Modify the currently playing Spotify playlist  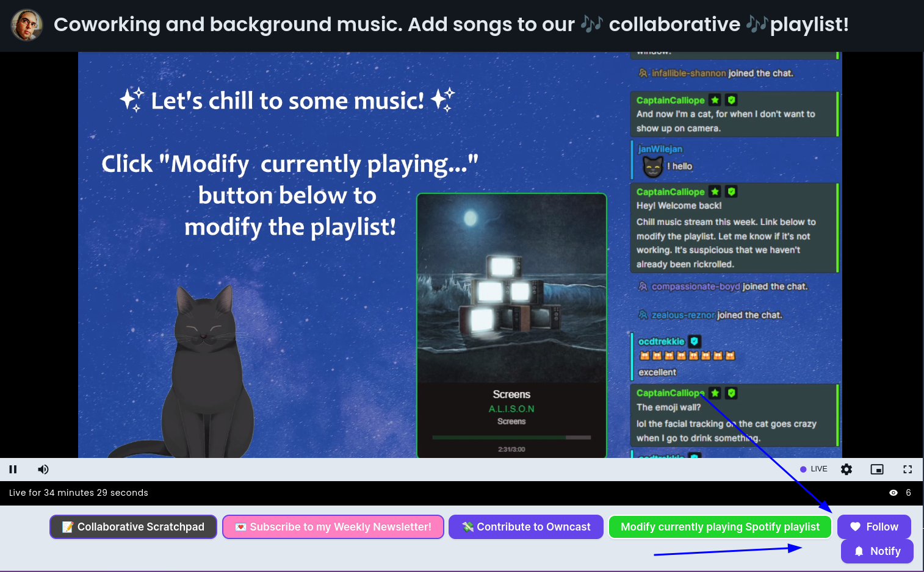(x=720, y=526)
